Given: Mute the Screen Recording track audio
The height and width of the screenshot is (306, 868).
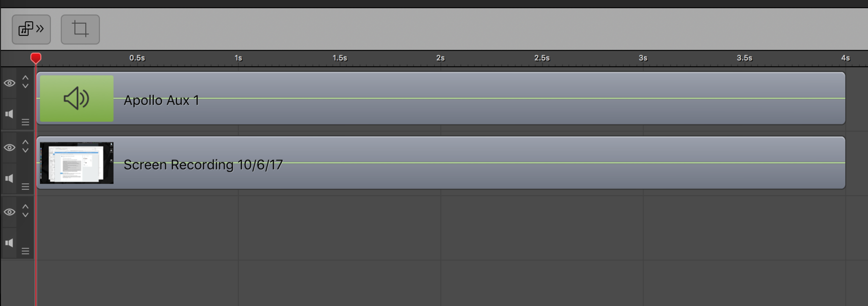Looking at the screenshot, I should pos(9,178).
